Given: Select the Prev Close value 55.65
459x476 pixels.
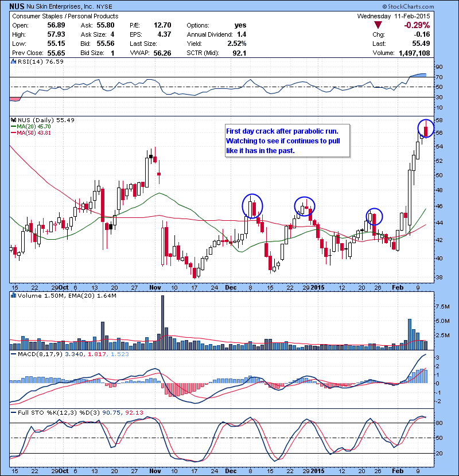Looking at the screenshot, I should (56, 53).
